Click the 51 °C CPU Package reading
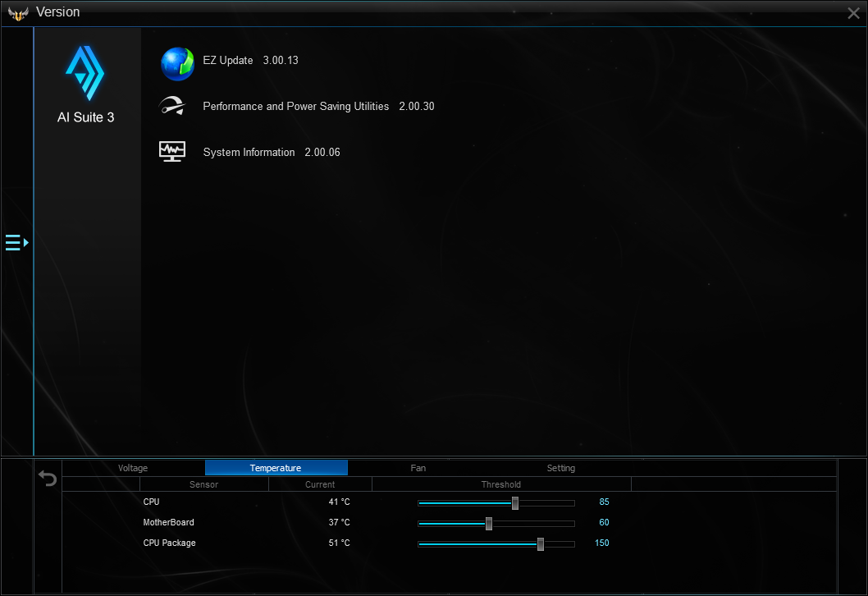 coord(339,543)
